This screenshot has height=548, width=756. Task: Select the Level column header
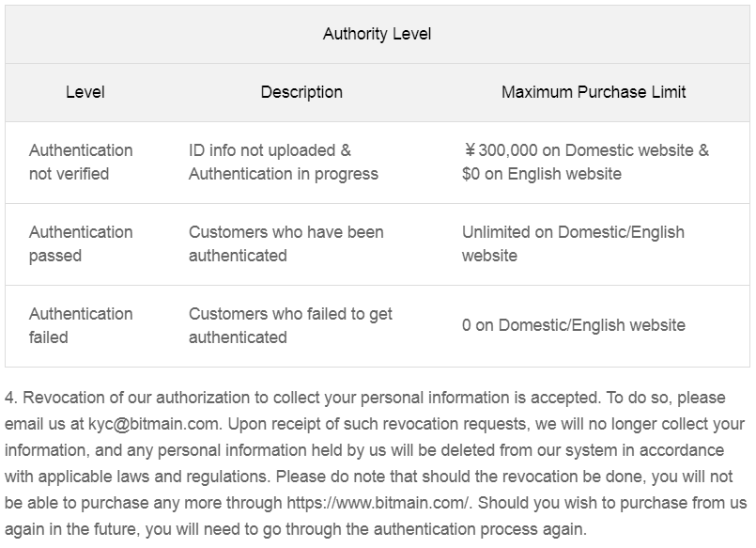[85, 92]
